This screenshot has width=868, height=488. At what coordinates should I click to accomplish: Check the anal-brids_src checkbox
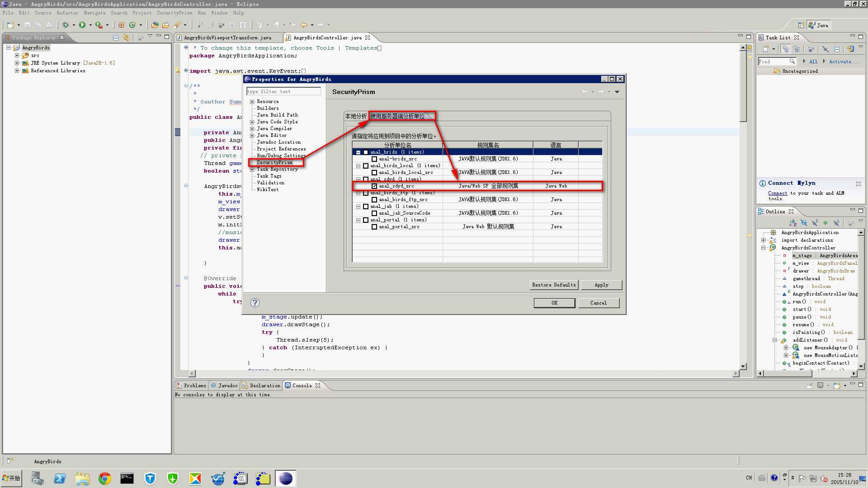pyautogui.click(x=374, y=159)
